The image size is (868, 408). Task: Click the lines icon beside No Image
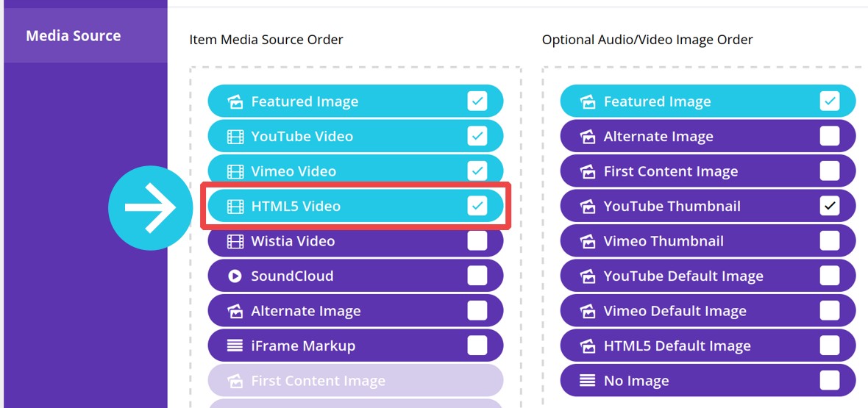pyautogui.click(x=587, y=381)
